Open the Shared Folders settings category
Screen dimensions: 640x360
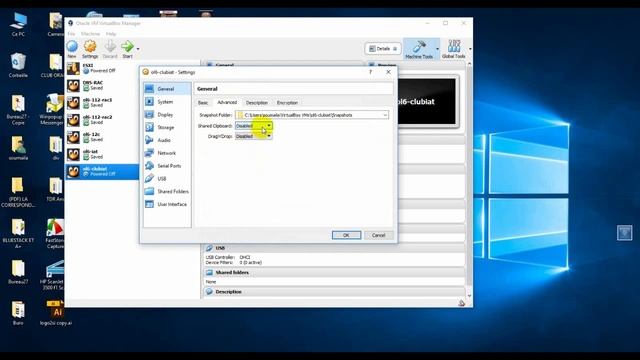(167, 191)
